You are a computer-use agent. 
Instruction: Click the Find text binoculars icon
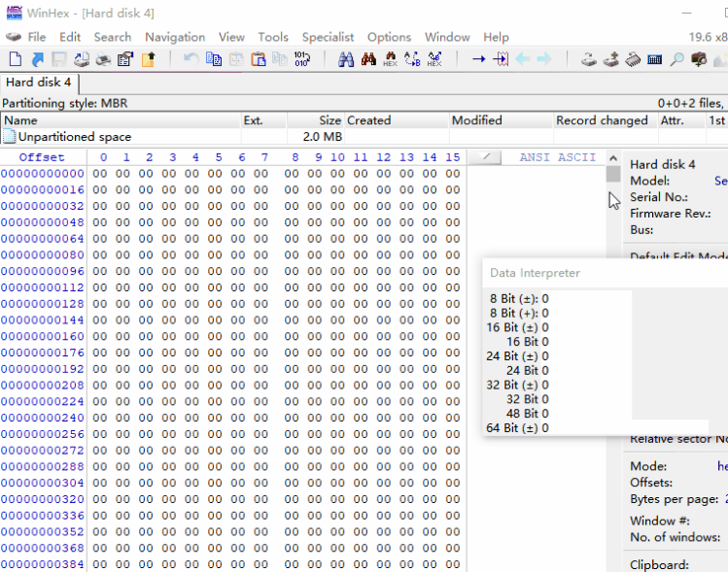tap(346, 59)
